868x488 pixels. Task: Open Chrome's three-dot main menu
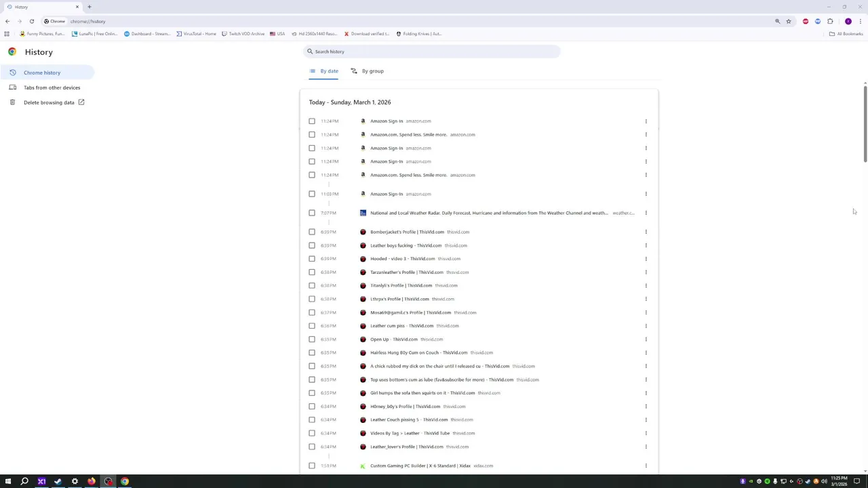pos(861,21)
